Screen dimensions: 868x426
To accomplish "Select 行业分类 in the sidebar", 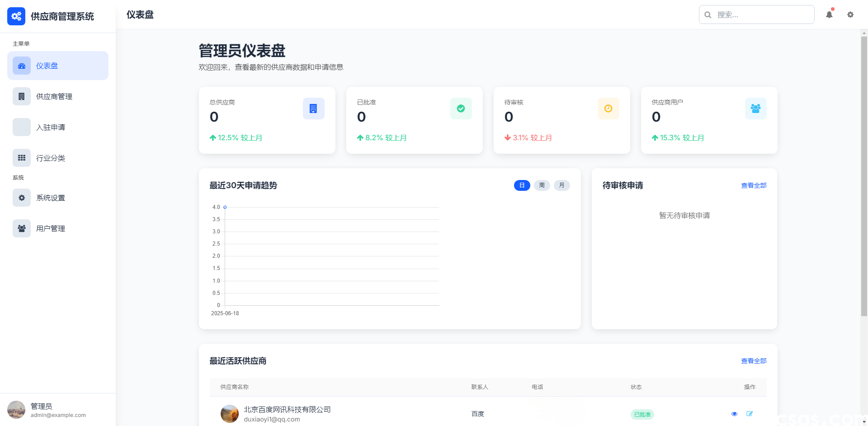I will 58,158.
